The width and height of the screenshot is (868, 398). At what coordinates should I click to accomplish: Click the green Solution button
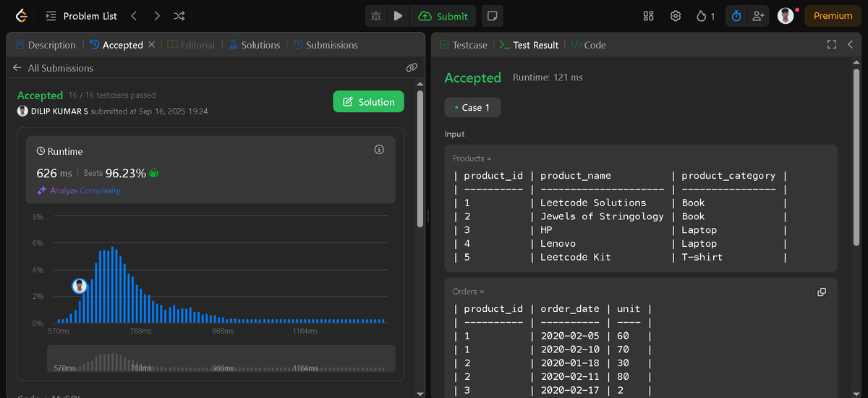[x=368, y=102]
